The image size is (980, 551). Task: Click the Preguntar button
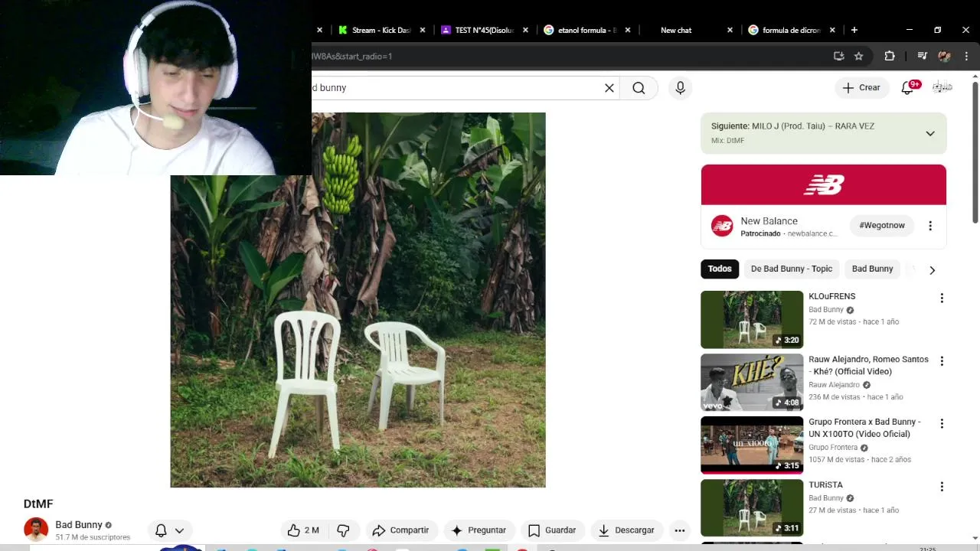click(x=479, y=530)
